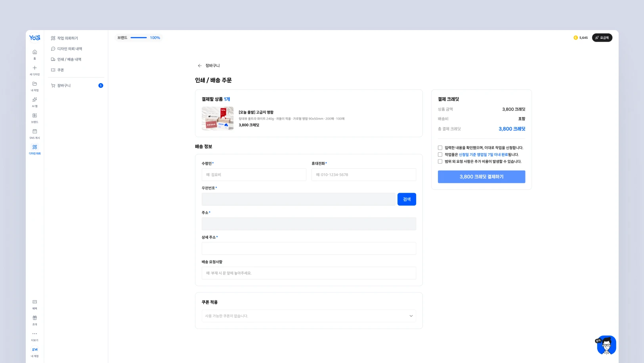Viewport: 644px width, 363px height.
Task: Click the back arrow next to 장바구니
Action: click(x=200, y=66)
